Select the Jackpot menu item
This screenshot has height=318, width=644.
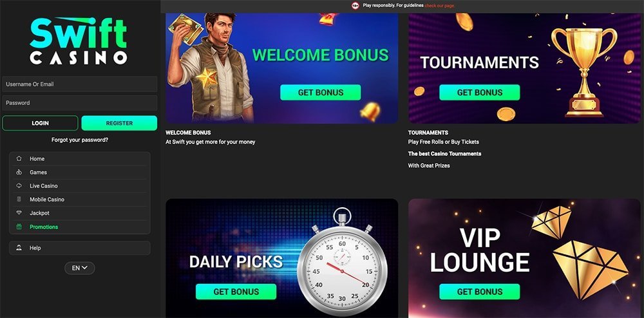(80, 213)
